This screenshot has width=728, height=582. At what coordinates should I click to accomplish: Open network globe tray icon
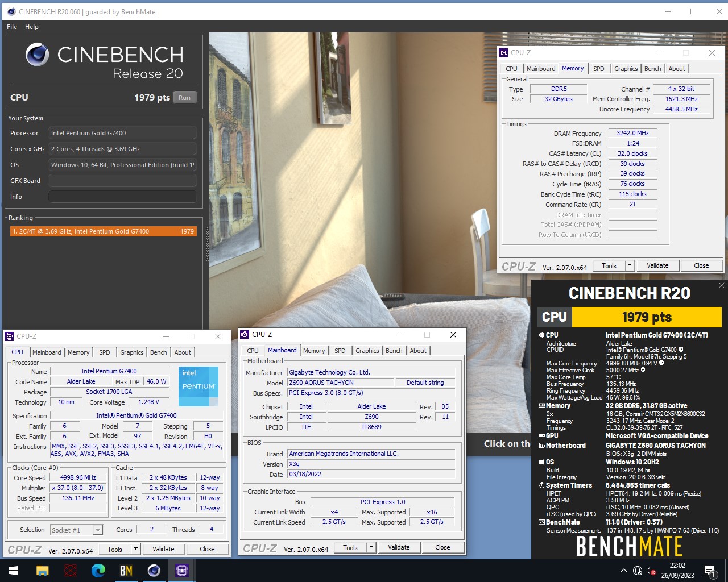(x=638, y=571)
